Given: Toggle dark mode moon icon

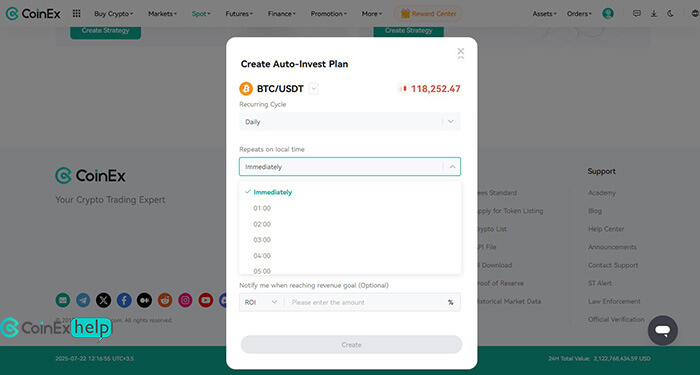Looking at the screenshot, I should (670, 13).
